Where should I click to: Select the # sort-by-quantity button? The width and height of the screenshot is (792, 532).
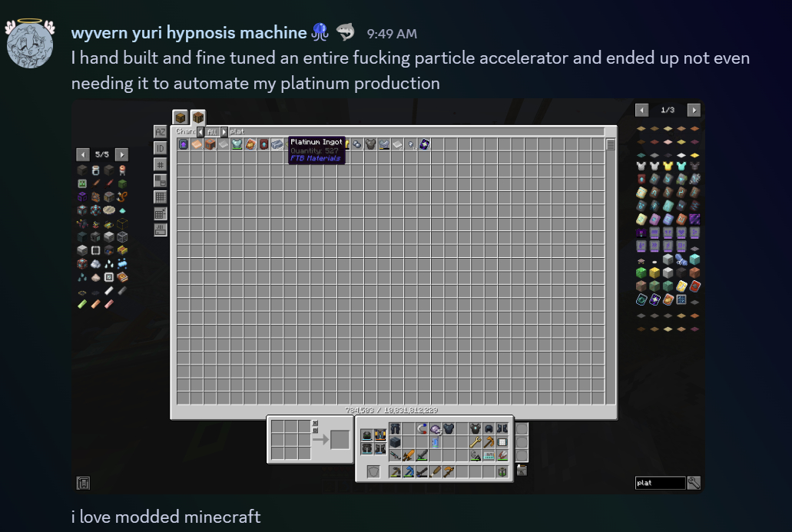160,164
